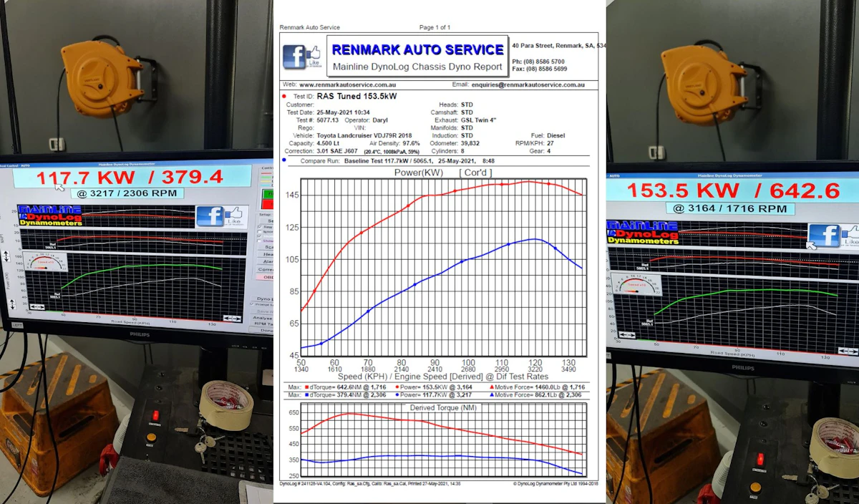Click 'Diesel' fuel value in report
The image size is (859, 504).
556,136
